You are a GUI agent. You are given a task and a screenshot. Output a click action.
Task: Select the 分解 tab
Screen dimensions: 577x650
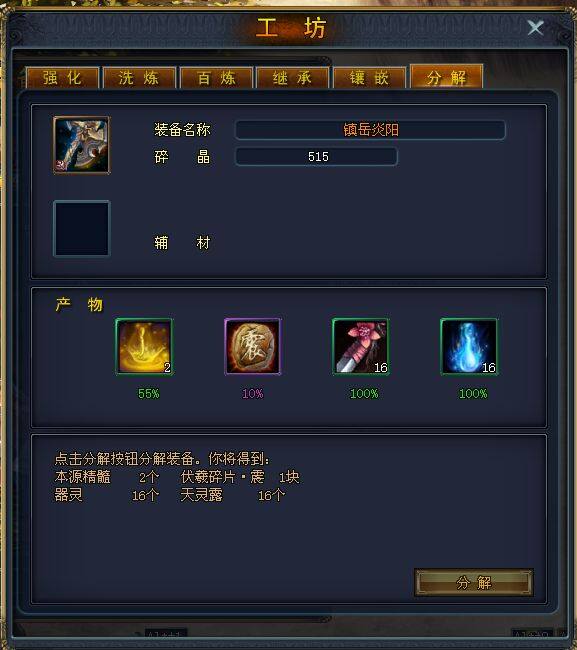[446, 76]
